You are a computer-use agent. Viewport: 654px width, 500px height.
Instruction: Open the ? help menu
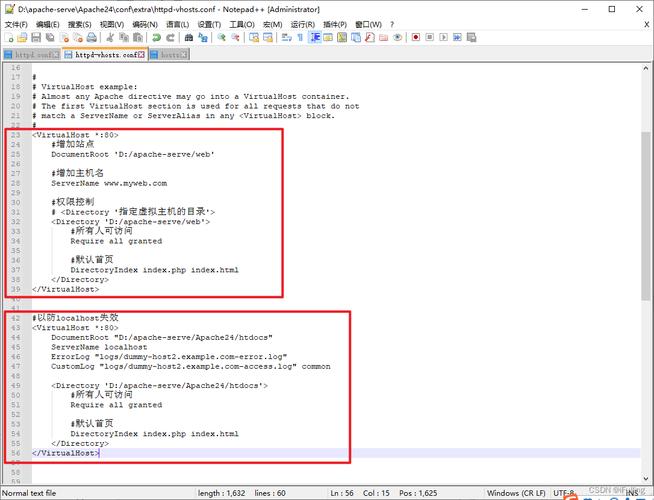coord(392,25)
